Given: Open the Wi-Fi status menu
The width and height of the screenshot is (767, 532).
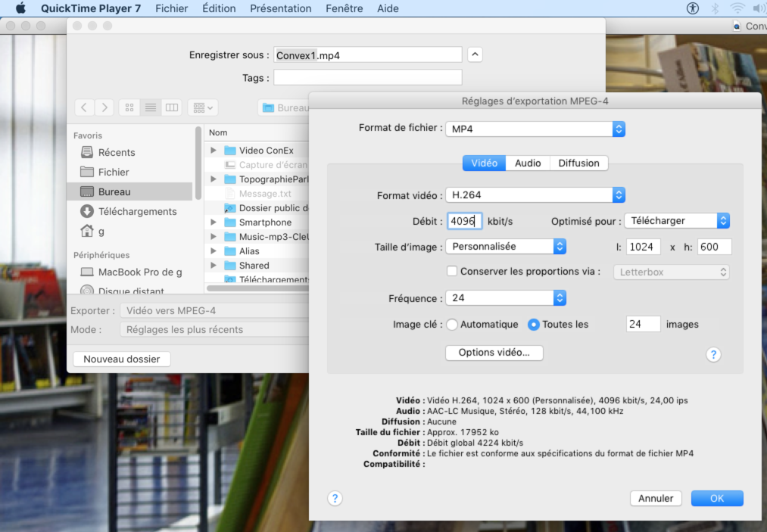Looking at the screenshot, I should point(737,8).
